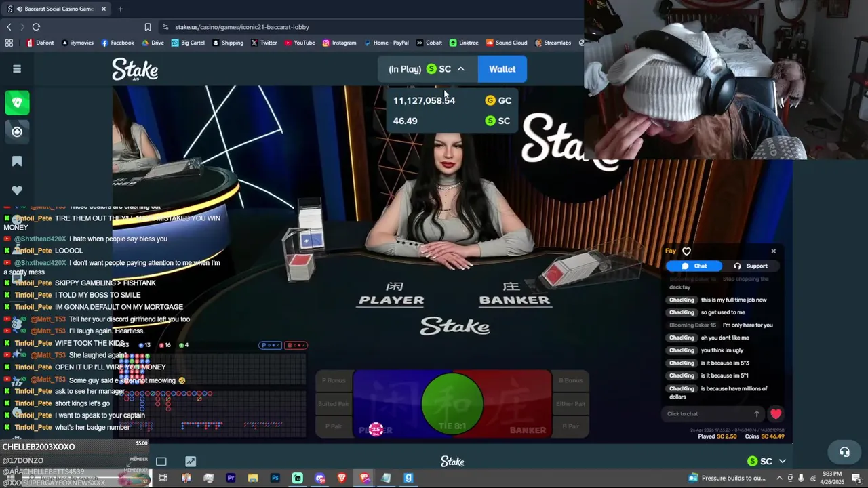Viewport: 868px width, 488px height.
Task: Open Shipping bookmark
Action: point(228,43)
